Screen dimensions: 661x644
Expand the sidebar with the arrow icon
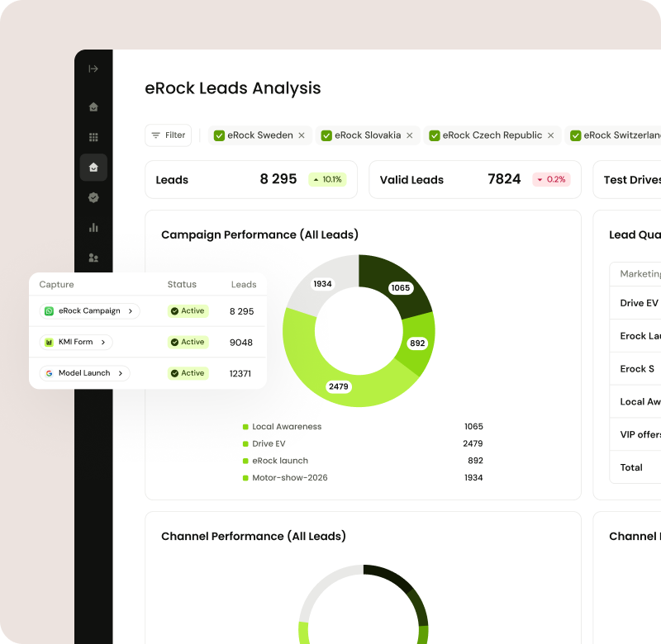[93, 69]
